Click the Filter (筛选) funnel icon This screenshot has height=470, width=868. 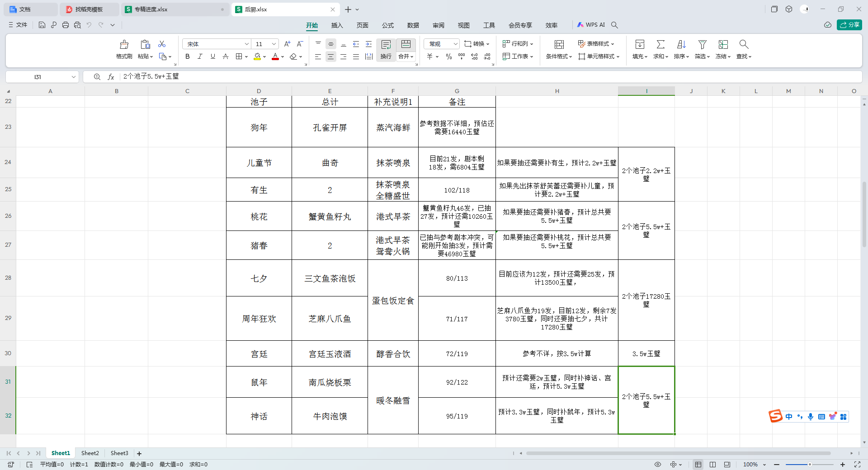point(702,45)
